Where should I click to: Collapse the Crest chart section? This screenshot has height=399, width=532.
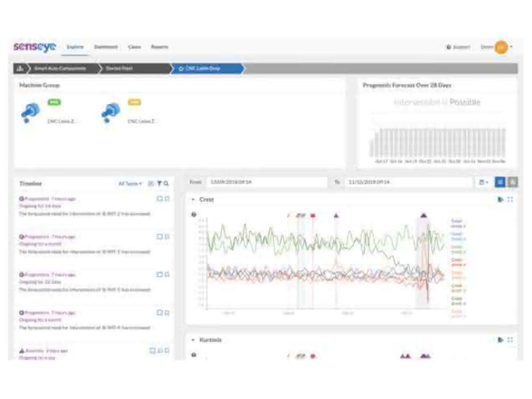[x=193, y=199]
